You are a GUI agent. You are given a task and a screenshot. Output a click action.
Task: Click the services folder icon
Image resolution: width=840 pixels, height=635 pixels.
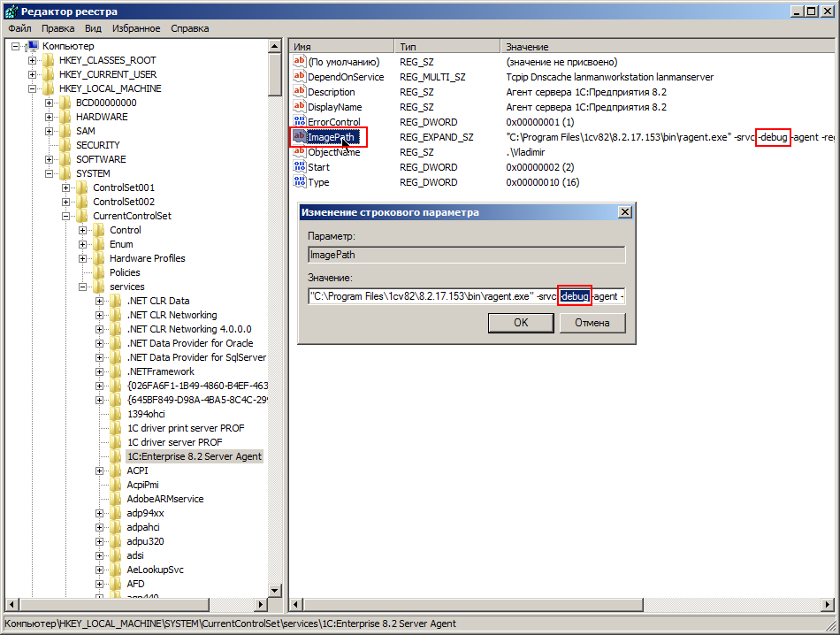pos(99,287)
